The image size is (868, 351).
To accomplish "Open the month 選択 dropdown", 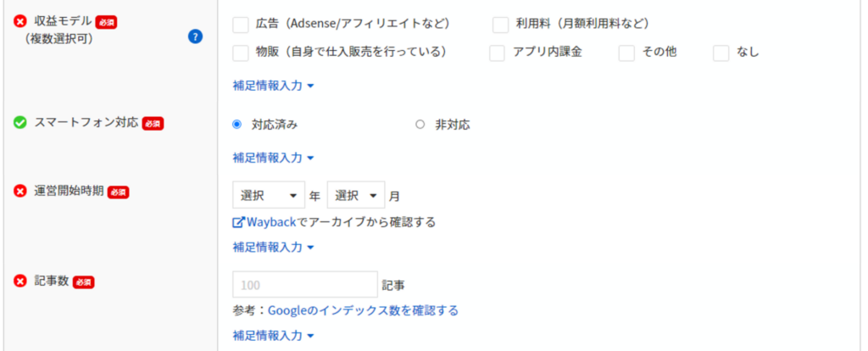I will [x=356, y=196].
